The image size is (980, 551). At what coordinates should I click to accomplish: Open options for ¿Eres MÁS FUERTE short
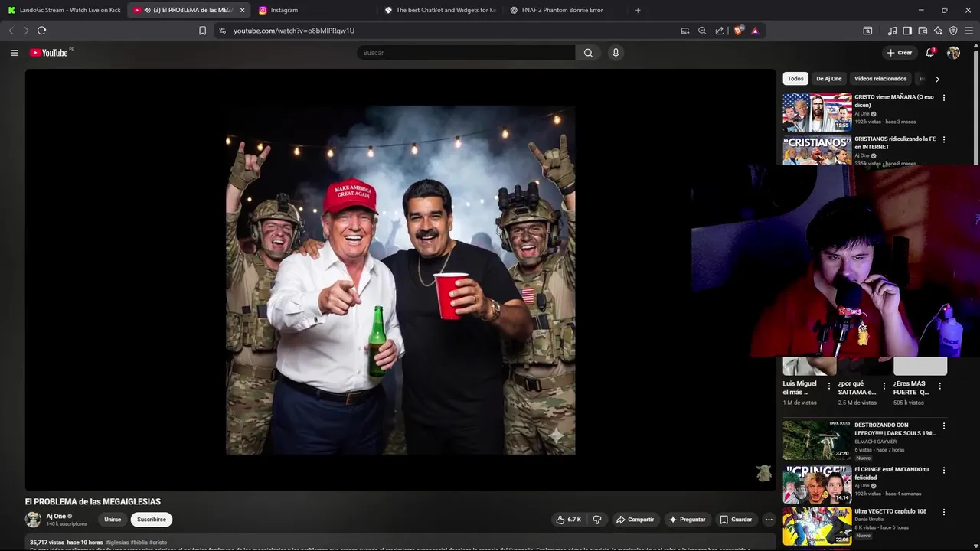939,386
